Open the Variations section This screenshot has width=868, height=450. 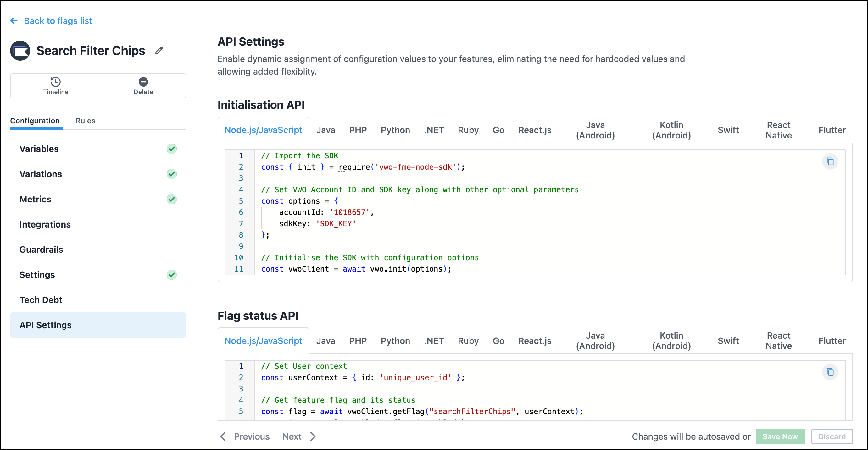tap(98, 174)
